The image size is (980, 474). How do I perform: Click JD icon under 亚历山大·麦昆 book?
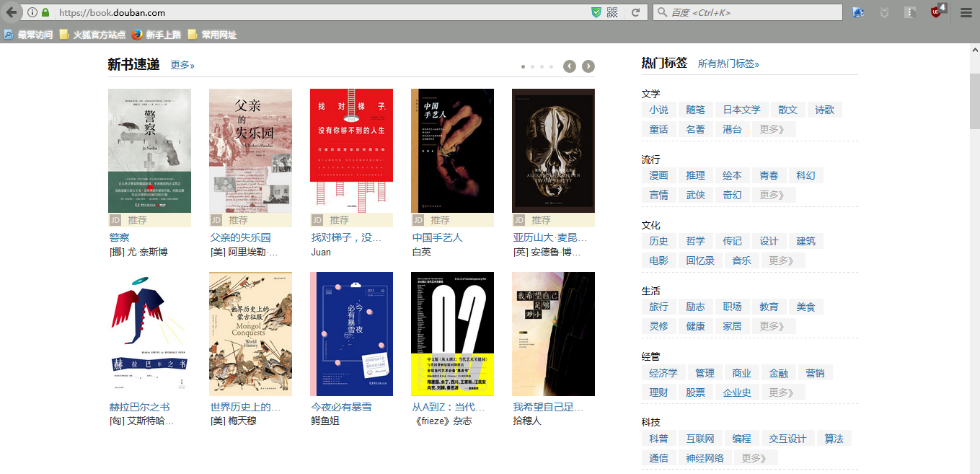pyautogui.click(x=519, y=220)
